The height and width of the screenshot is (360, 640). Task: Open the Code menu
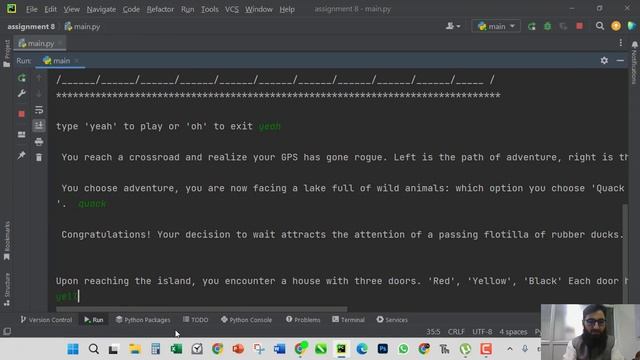(131, 9)
